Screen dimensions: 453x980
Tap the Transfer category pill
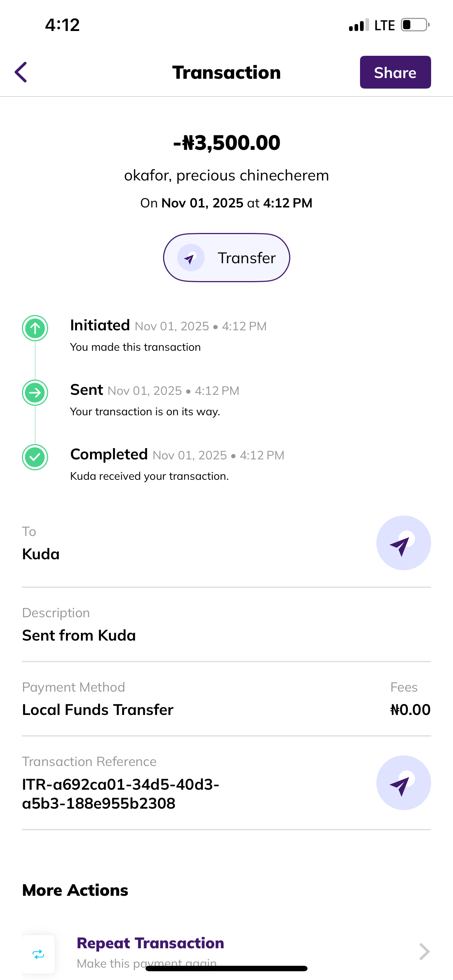[x=226, y=257]
